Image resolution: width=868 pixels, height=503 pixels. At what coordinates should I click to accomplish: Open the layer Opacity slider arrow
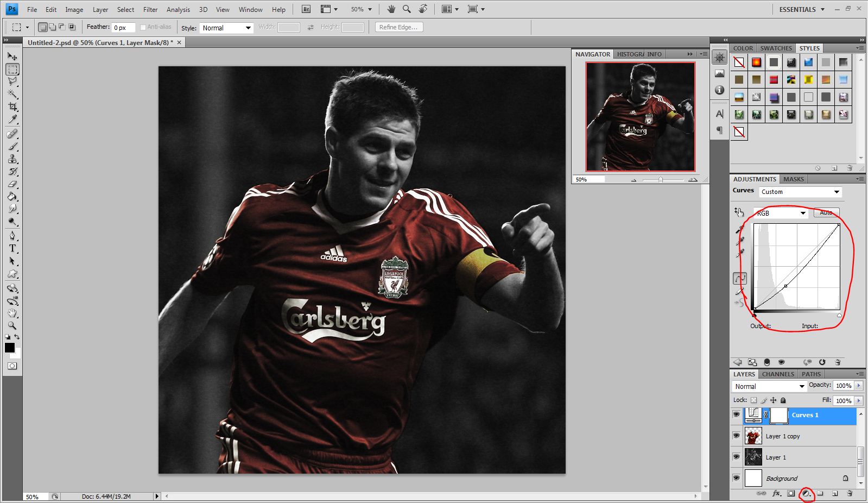859,385
